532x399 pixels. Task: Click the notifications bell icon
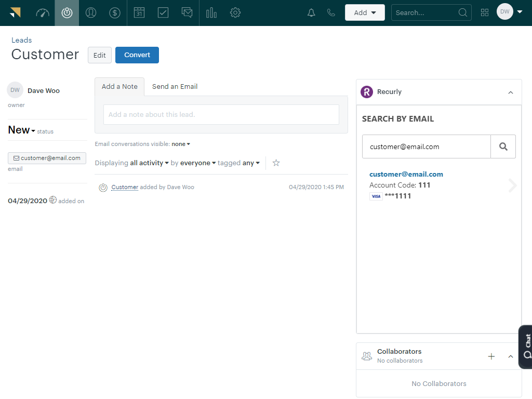311,13
